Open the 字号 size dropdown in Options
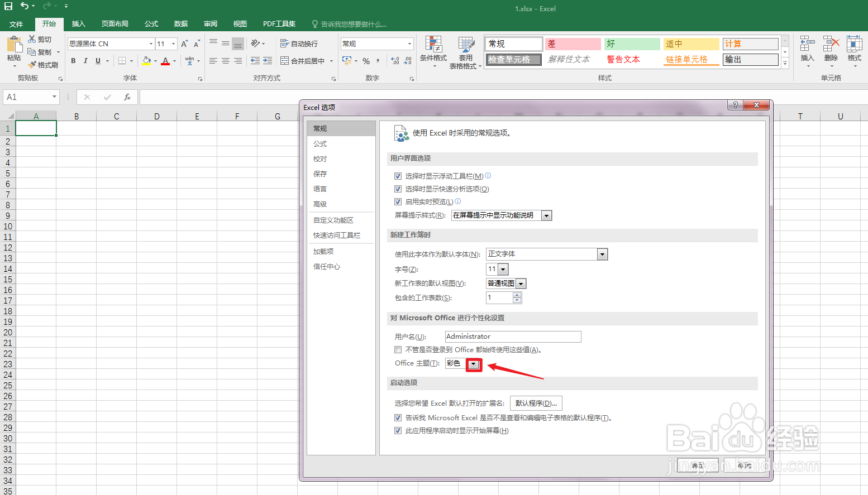 [503, 270]
